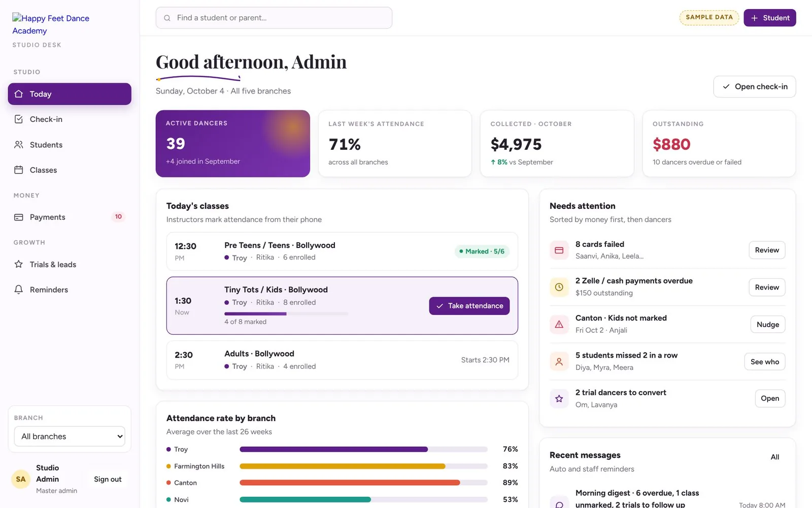Open the Classes menu item
Image resolution: width=812 pixels, height=508 pixels.
(70, 170)
